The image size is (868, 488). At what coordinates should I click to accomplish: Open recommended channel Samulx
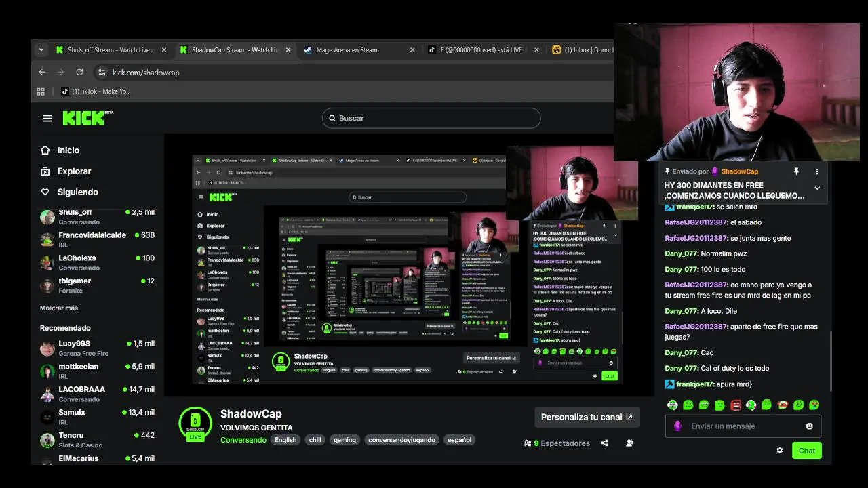pos(97,417)
